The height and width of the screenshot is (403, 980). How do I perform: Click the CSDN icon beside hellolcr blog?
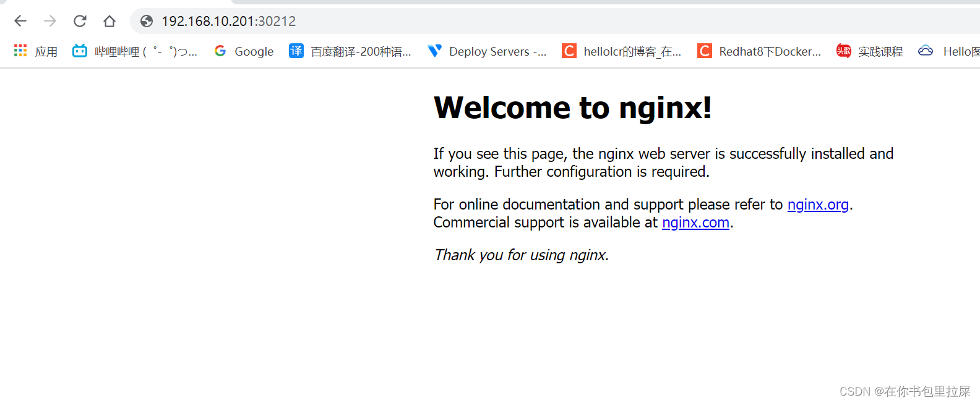coord(569,51)
